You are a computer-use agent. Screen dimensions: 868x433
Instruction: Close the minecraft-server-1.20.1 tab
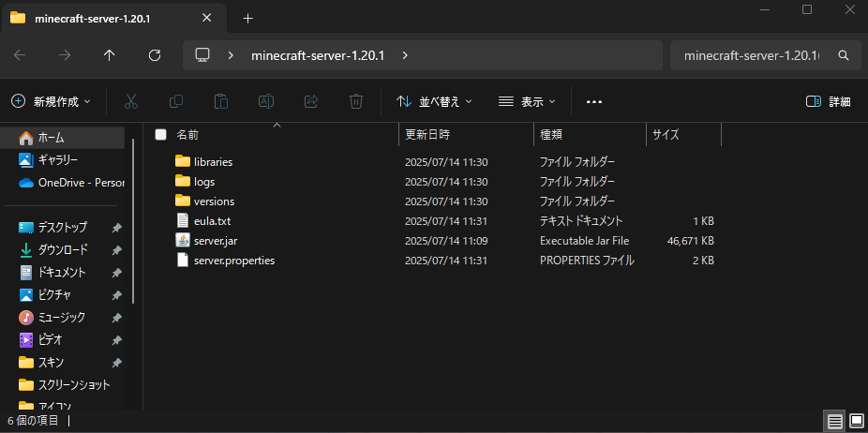[x=206, y=18]
